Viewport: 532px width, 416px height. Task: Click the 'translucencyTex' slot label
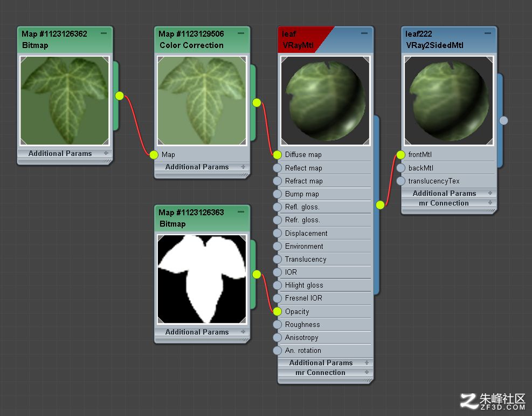tap(434, 181)
